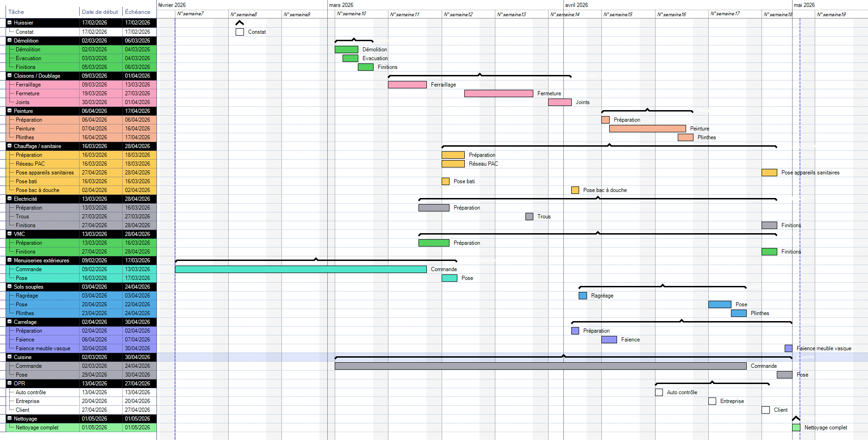
Task: Sort by the Échéance column header
Action: coord(139,12)
